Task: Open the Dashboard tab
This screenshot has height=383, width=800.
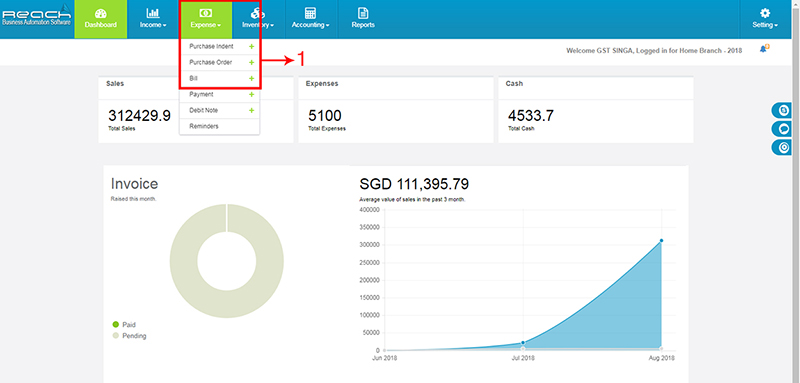Action: pos(101,19)
